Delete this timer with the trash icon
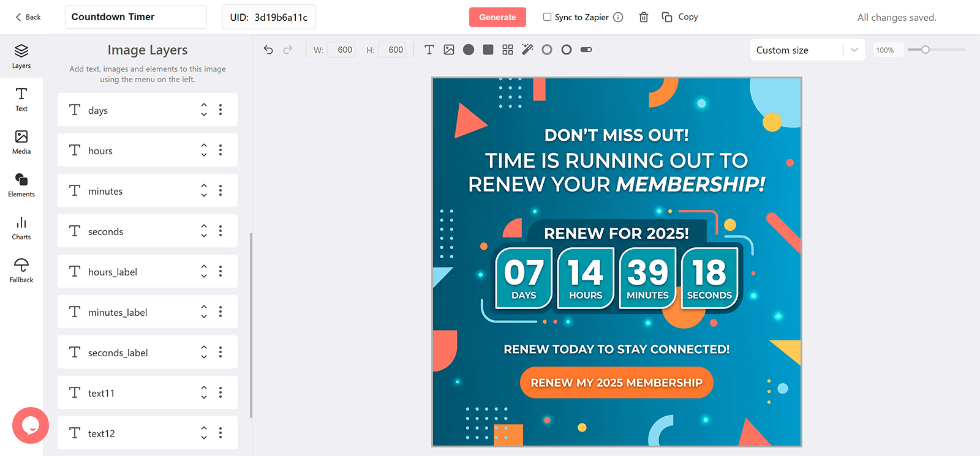980x456 pixels. pyautogui.click(x=644, y=17)
